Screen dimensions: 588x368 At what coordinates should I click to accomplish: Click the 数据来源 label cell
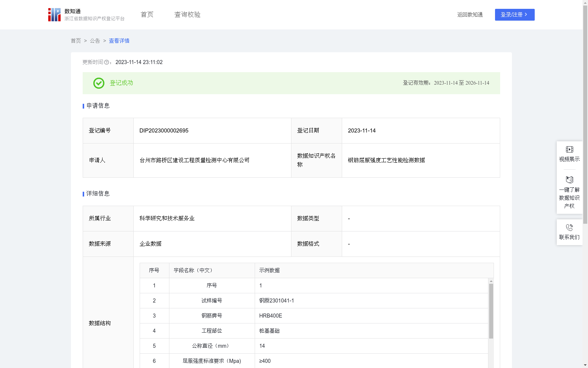coord(108,244)
